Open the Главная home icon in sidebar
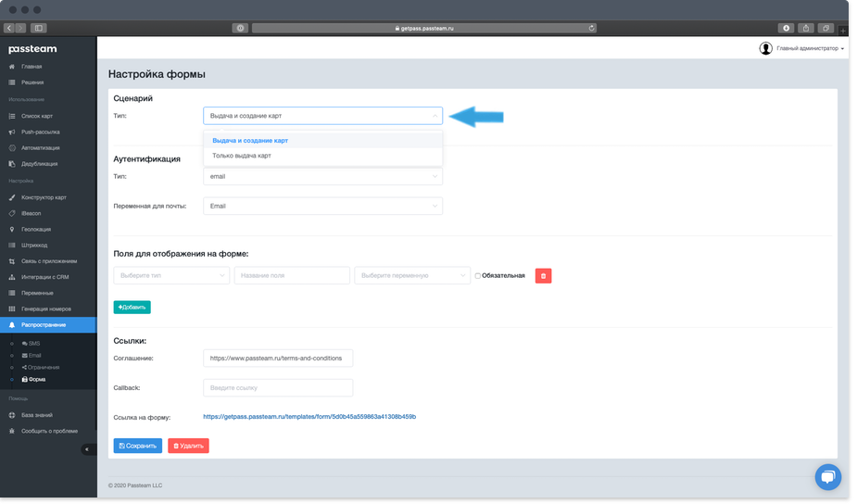The width and height of the screenshot is (857, 504). click(x=12, y=67)
